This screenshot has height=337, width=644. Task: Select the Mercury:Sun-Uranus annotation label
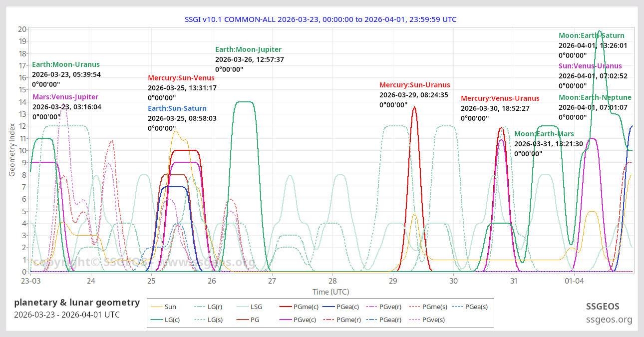coord(414,85)
